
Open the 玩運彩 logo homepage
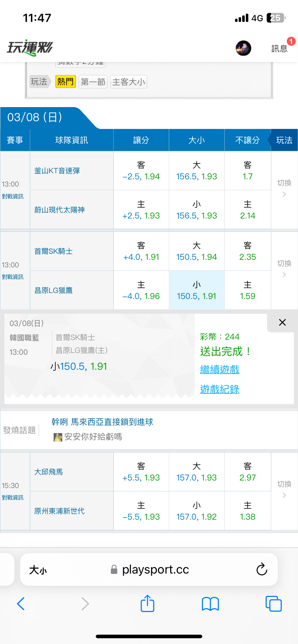[x=30, y=47]
